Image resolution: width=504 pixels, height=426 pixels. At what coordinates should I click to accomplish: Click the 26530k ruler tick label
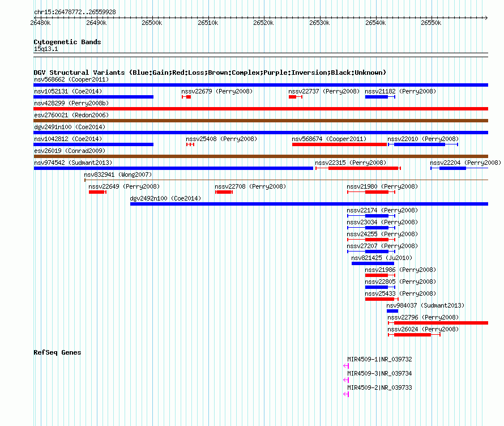point(319,23)
